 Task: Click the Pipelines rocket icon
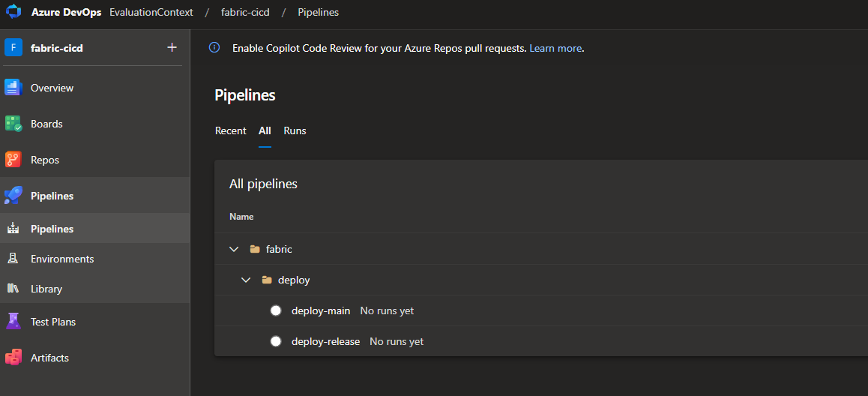coord(13,196)
